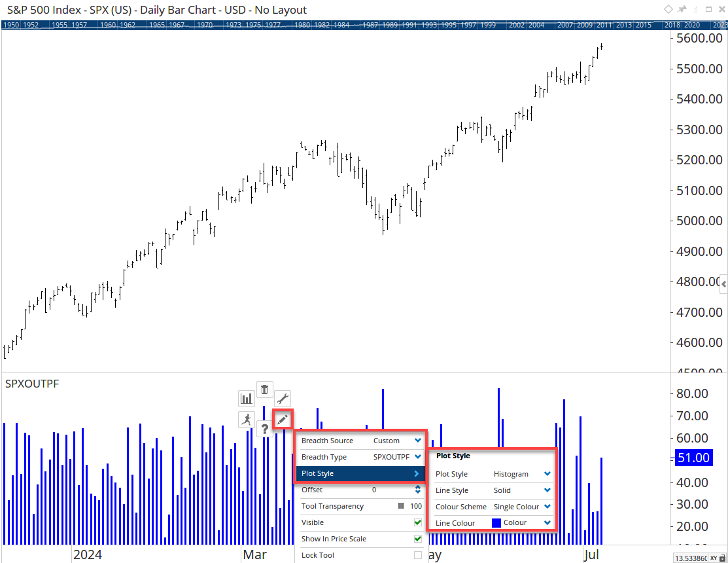Open the Line Colour dropdown arrow
728x563 pixels.
pos(547,522)
